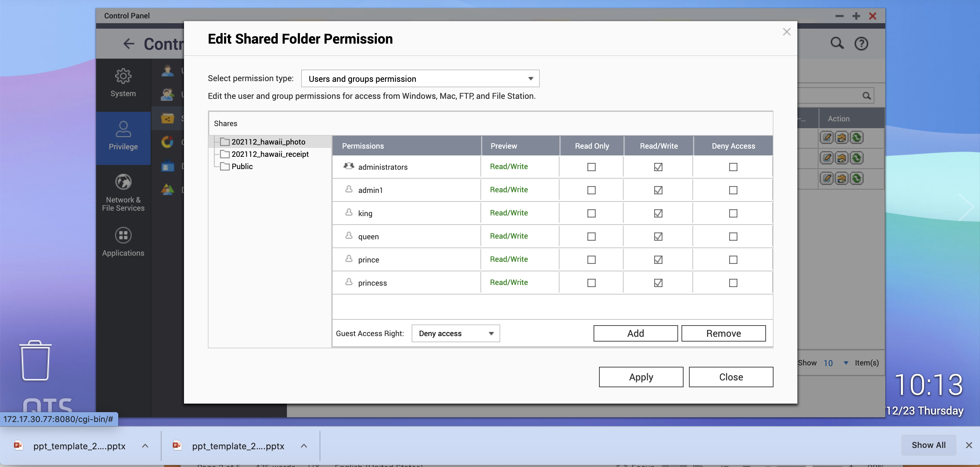980x467 pixels.
Task: Select the administrators group row
Action: (x=552, y=167)
